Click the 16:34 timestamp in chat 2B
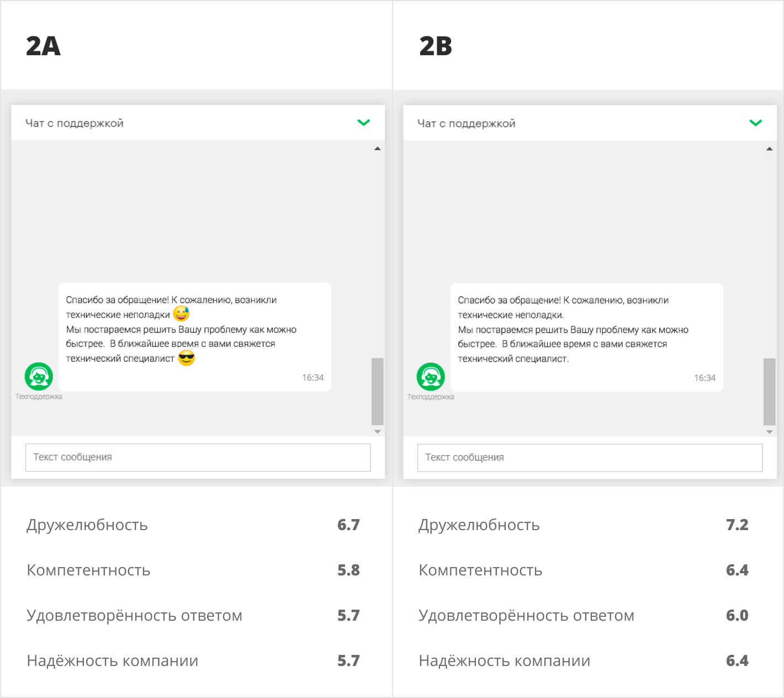Screen dimensions: 784x698 tap(705, 378)
